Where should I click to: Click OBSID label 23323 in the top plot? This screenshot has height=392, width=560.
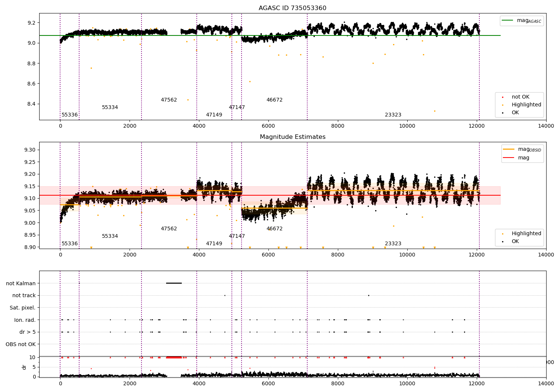tap(393, 115)
